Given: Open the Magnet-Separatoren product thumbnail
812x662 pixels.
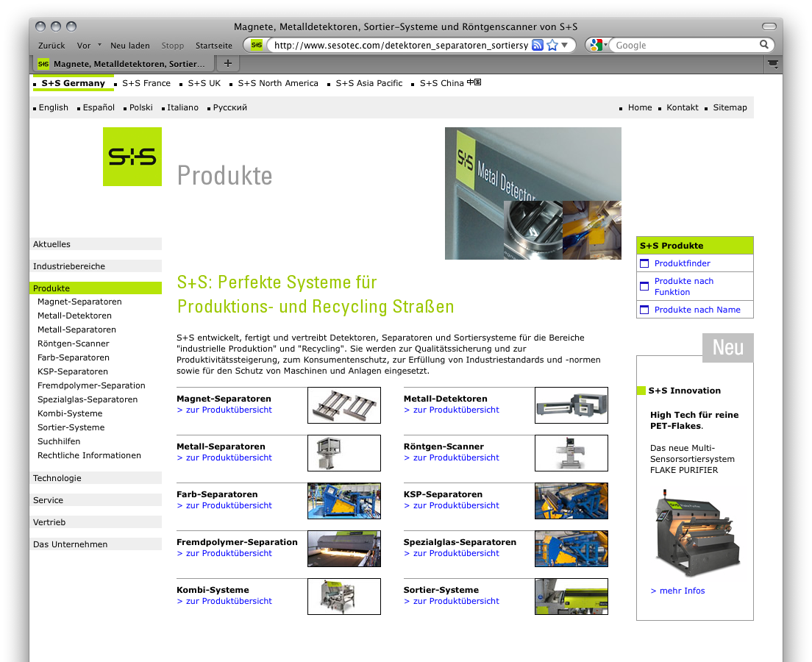Looking at the screenshot, I should click(x=344, y=405).
